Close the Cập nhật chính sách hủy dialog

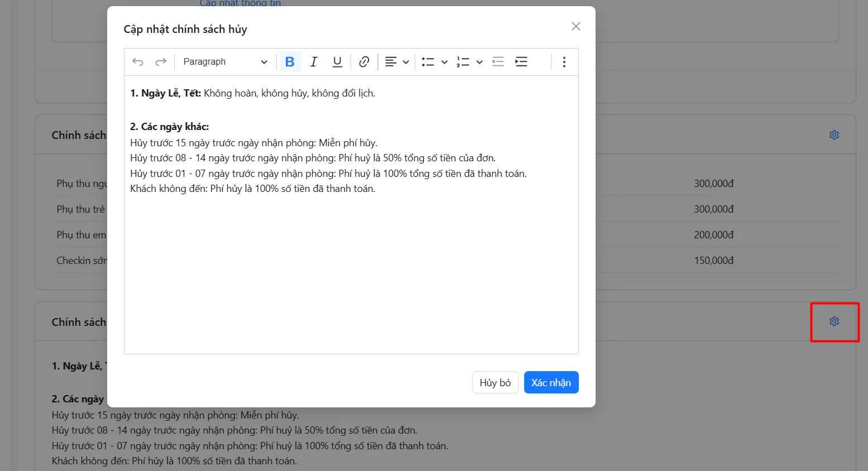576,26
